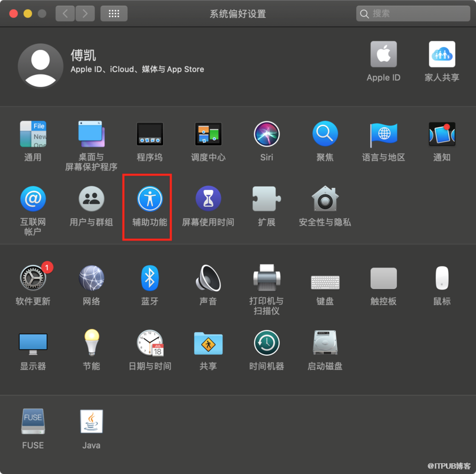Open 键盘 (Keyboard) preferences
The width and height of the screenshot is (476, 474).
[x=325, y=282]
